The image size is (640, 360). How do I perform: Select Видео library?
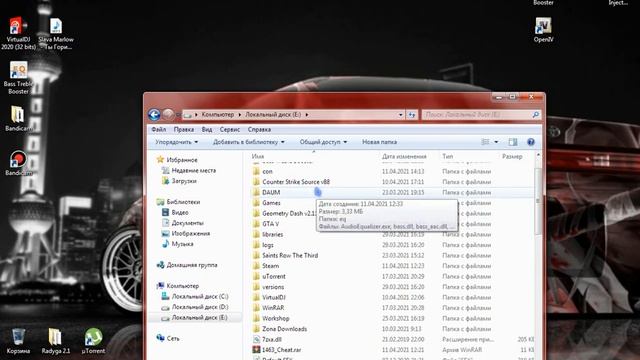pyautogui.click(x=180, y=213)
